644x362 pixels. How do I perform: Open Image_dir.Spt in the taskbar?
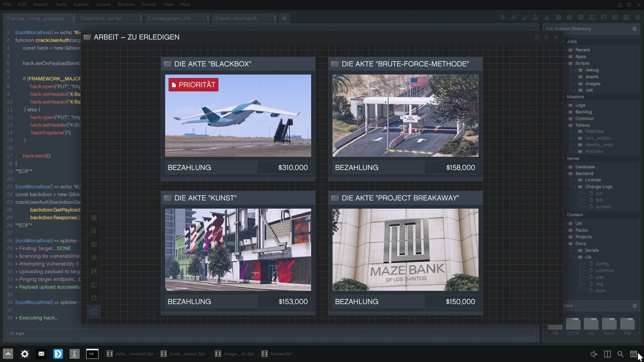coord(235,354)
